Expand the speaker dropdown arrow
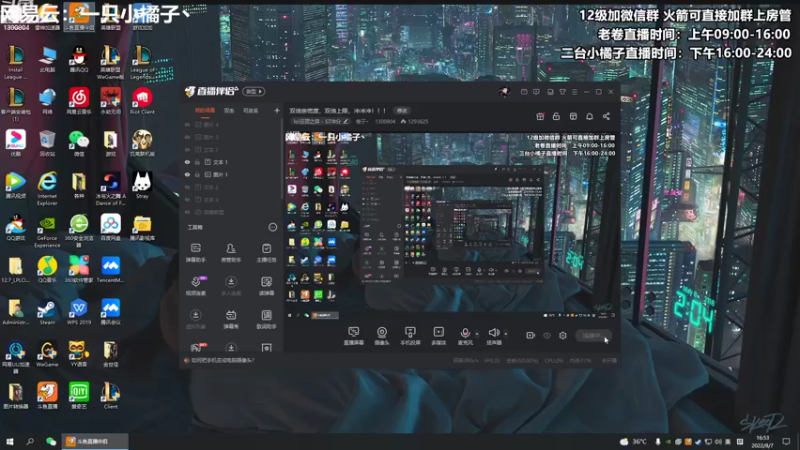The image size is (800, 450). 506,334
